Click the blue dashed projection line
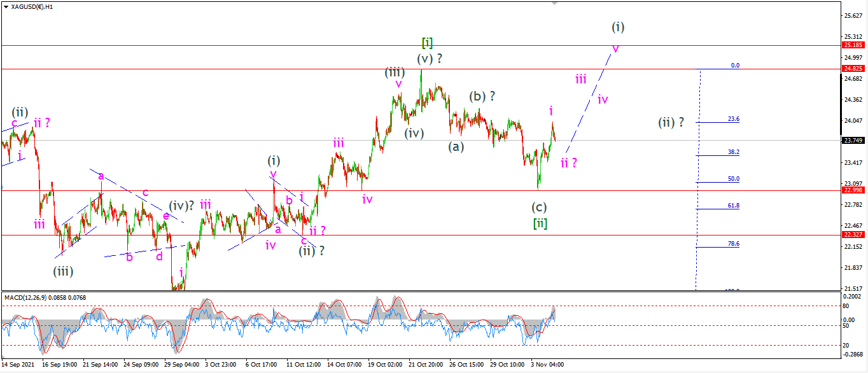The width and height of the screenshot is (868, 373). coord(589,102)
